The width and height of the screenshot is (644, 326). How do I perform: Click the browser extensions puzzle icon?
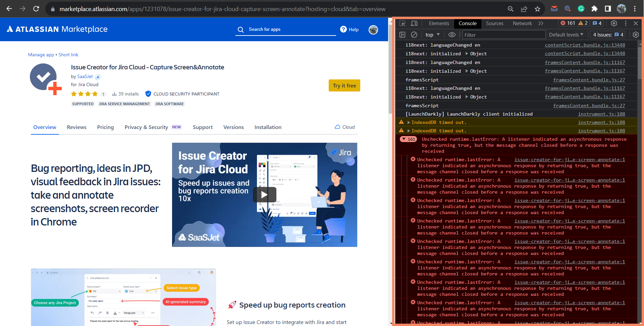click(595, 9)
